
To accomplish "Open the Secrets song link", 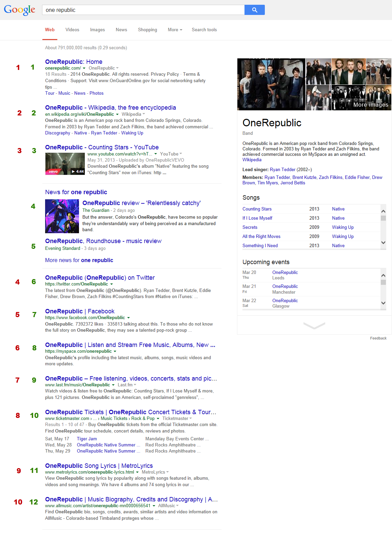I will click(x=250, y=227).
